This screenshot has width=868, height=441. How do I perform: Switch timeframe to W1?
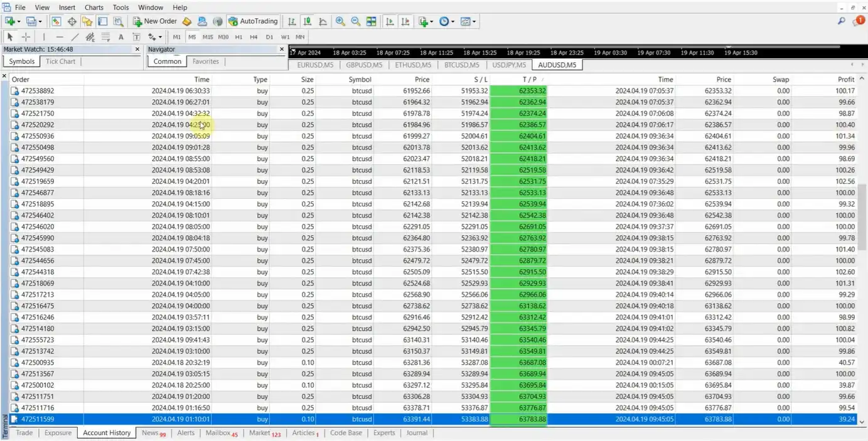coord(285,37)
